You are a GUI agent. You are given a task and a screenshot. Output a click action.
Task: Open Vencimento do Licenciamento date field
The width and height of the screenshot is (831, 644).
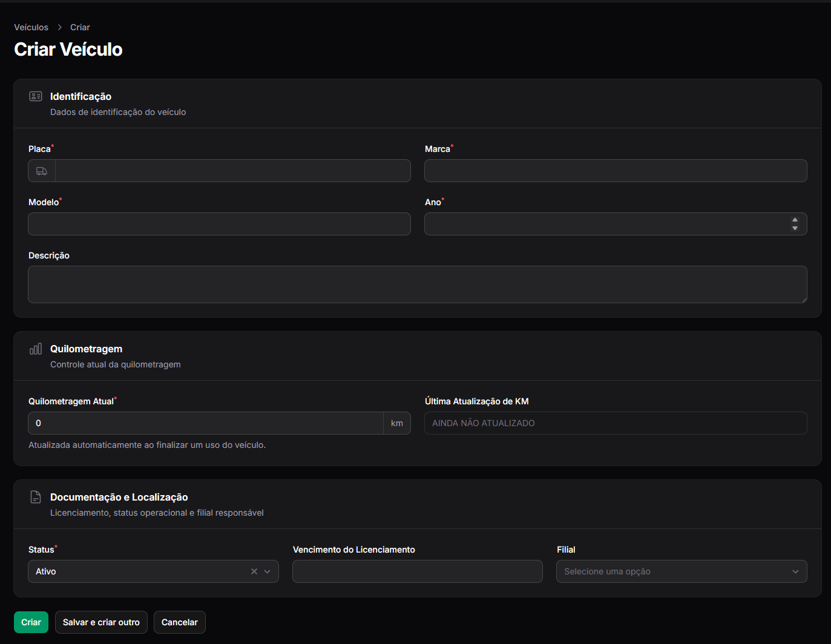418,571
